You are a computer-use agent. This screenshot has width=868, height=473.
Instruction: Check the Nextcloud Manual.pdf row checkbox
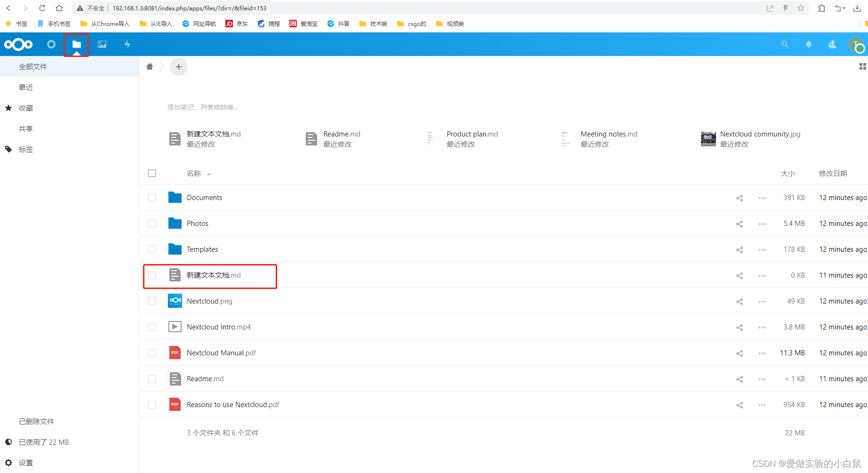coord(152,353)
